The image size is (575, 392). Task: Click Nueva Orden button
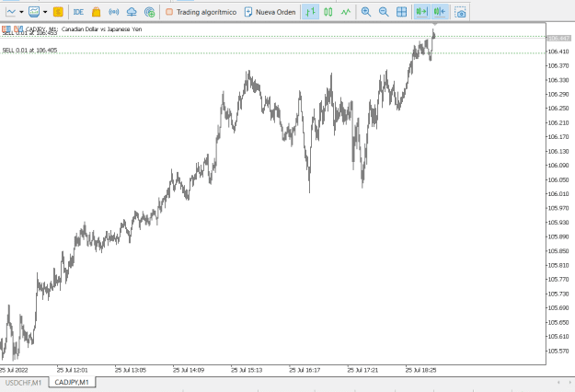pos(270,12)
